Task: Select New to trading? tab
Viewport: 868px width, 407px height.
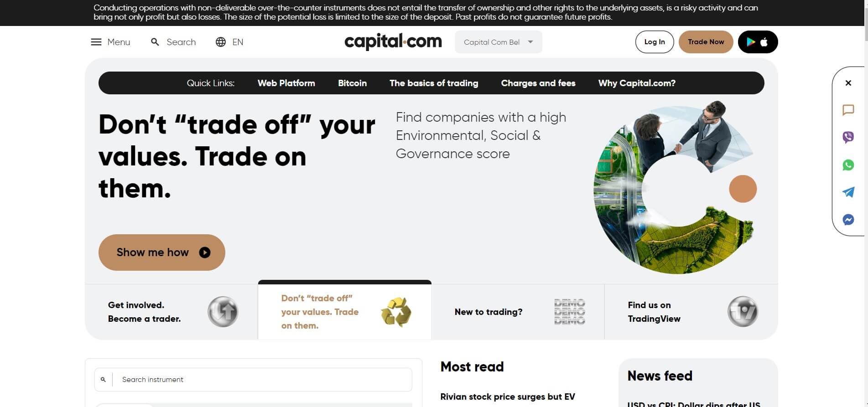Action: click(518, 312)
